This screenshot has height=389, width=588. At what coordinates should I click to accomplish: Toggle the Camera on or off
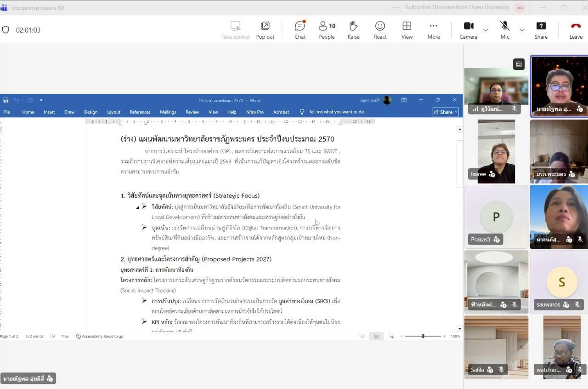[x=468, y=30]
